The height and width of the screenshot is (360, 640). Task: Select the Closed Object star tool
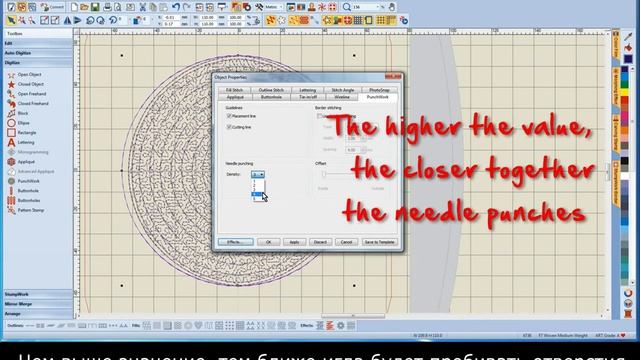tap(25, 84)
